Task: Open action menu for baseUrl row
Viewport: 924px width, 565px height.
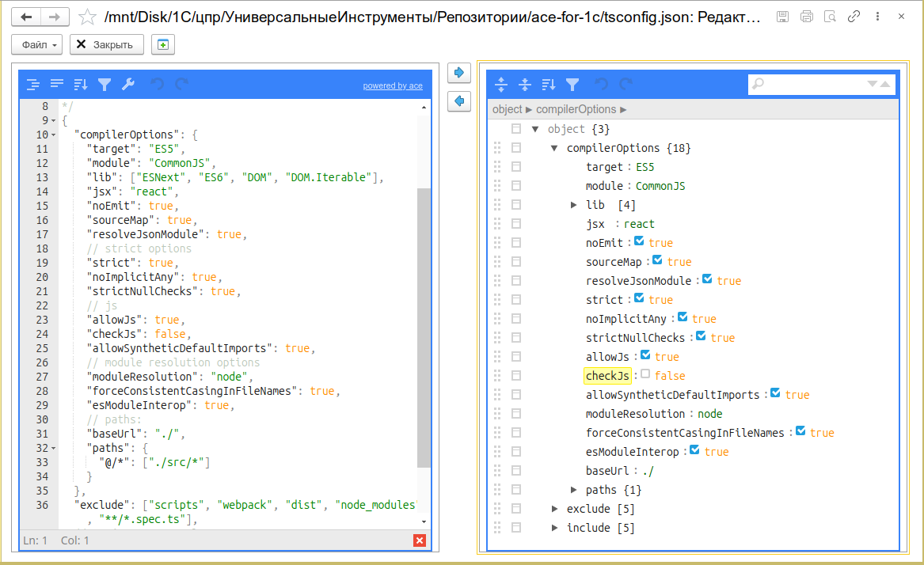Action: 516,470
